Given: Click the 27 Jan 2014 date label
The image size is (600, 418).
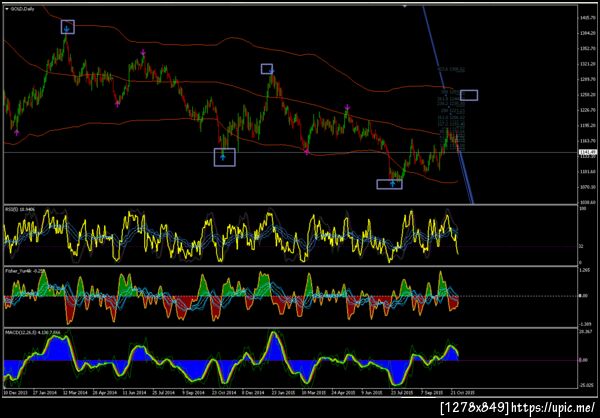Looking at the screenshot, I should (x=44, y=393).
